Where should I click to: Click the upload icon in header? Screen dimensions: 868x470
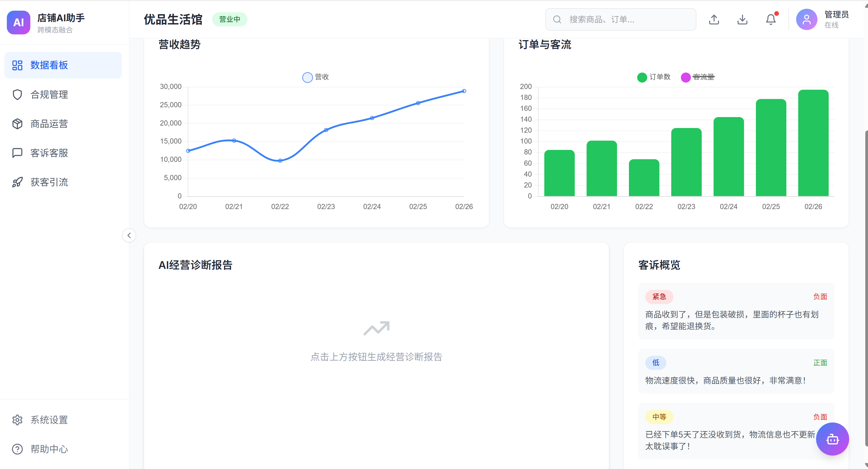[x=714, y=20]
